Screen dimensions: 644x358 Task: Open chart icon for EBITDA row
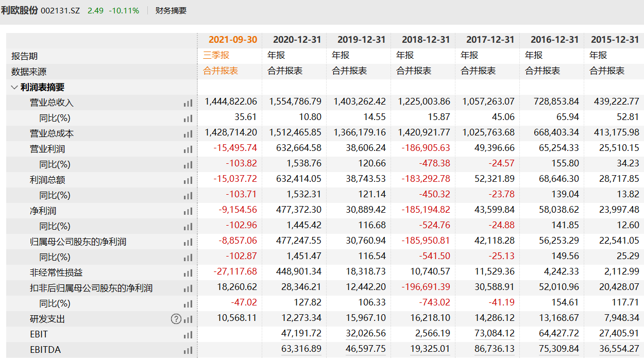tap(188, 350)
